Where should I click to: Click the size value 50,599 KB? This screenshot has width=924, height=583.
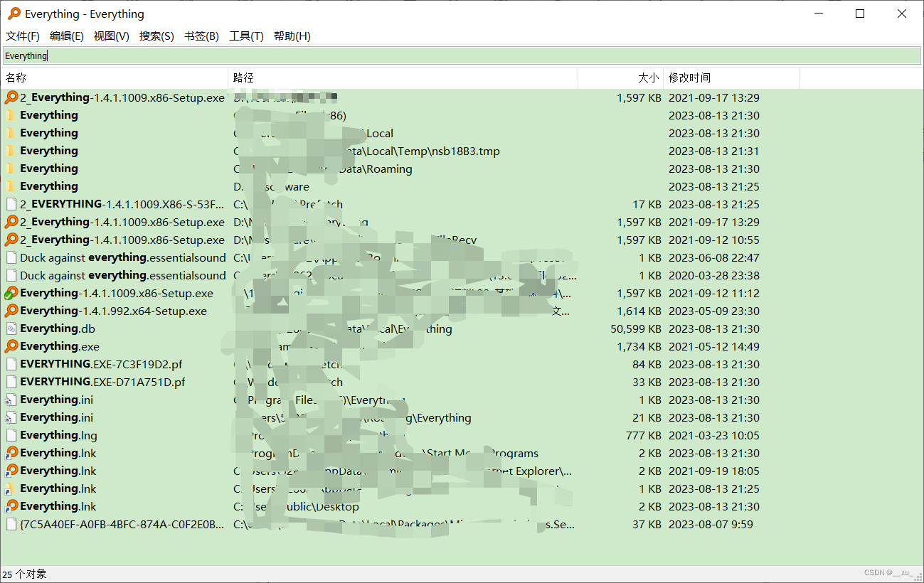coord(636,328)
